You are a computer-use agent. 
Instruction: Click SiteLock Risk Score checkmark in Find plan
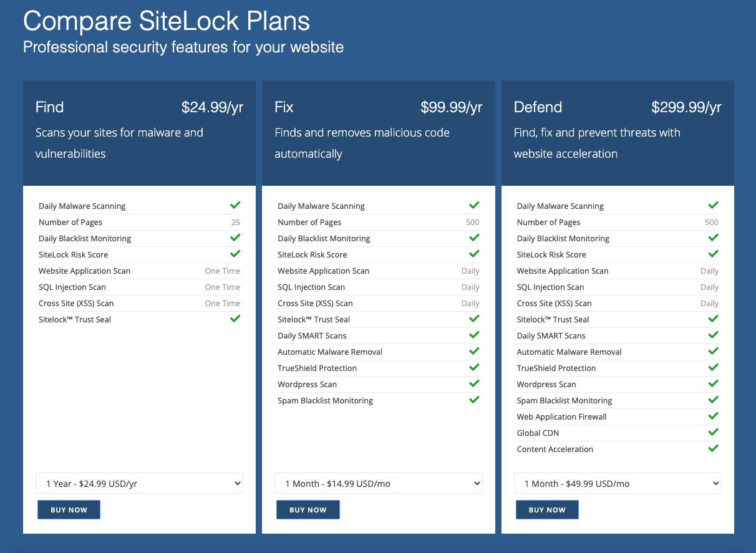(x=235, y=254)
